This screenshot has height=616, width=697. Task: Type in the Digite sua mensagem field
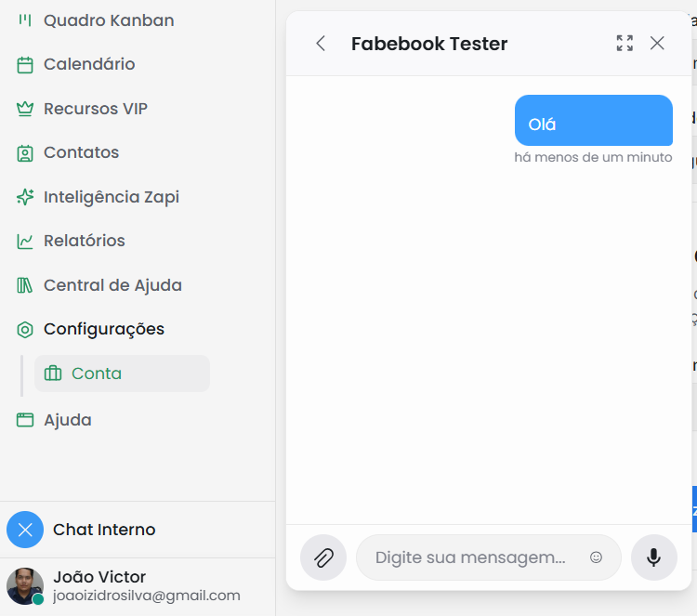pyautogui.click(x=470, y=557)
